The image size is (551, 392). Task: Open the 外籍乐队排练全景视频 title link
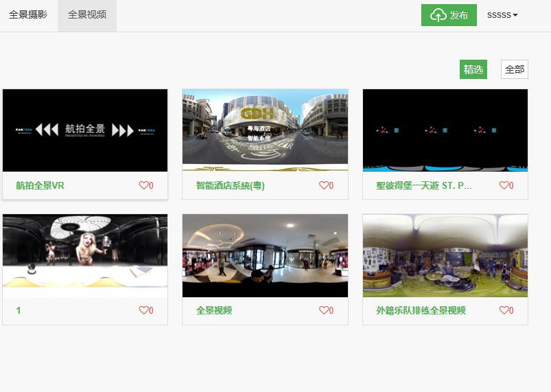[421, 310]
